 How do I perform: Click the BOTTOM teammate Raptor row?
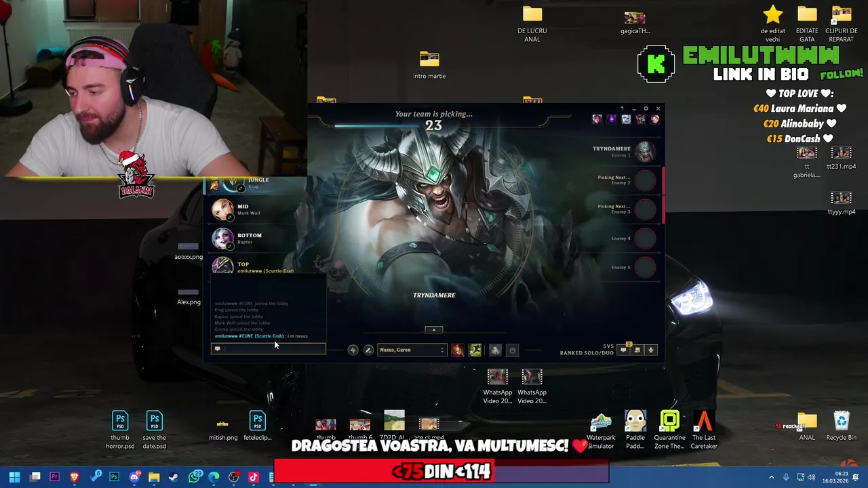pos(258,239)
